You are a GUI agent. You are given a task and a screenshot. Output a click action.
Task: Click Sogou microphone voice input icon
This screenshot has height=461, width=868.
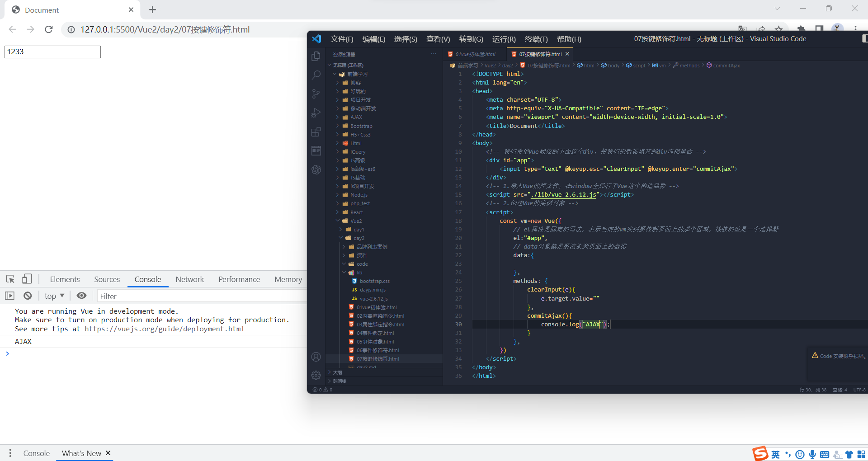click(812, 454)
